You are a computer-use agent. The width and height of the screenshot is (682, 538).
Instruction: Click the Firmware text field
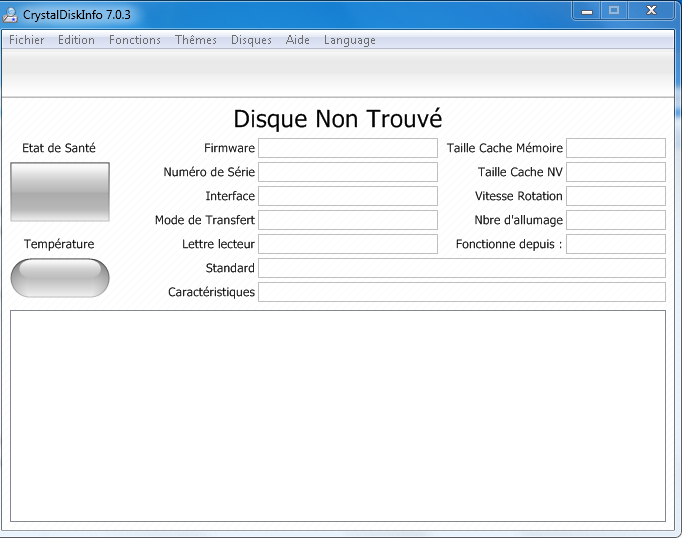tap(347, 148)
